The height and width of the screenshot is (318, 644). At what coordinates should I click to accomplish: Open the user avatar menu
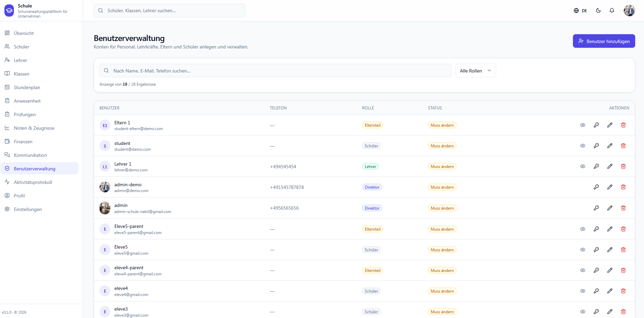(x=629, y=10)
